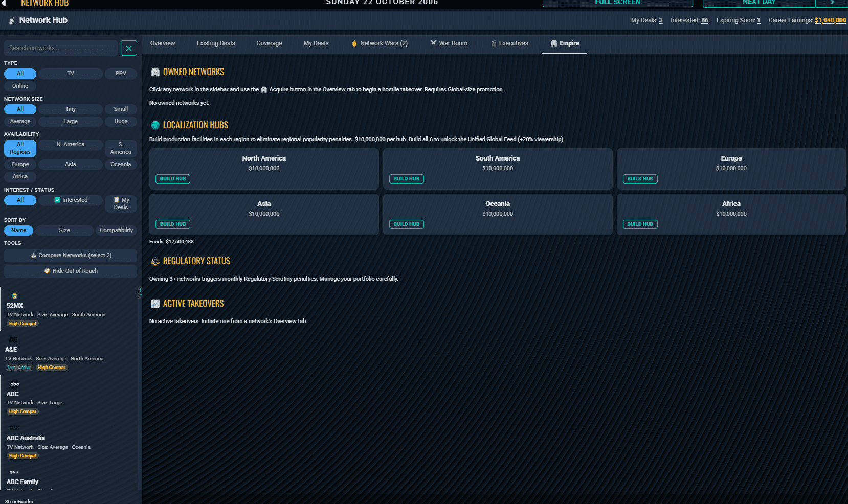Focus the Search networks input field
Image resolution: width=848 pixels, height=504 pixels.
[61, 48]
